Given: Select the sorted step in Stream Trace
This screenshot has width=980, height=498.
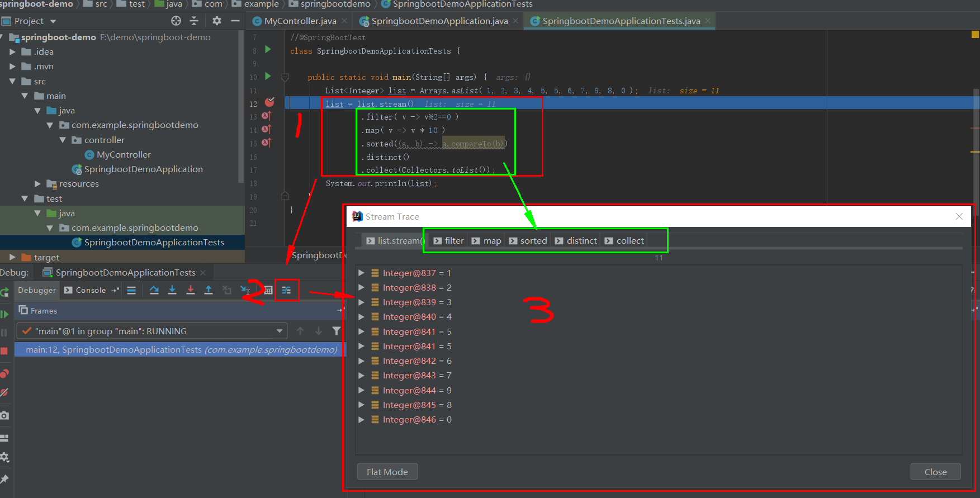Looking at the screenshot, I should pos(528,240).
